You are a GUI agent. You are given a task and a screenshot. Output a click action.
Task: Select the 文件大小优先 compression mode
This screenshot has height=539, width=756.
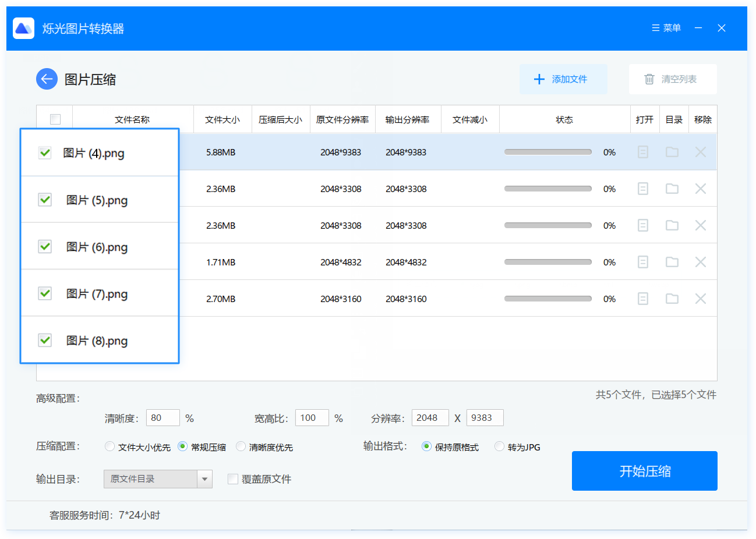pyautogui.click(x=109, y=446)
